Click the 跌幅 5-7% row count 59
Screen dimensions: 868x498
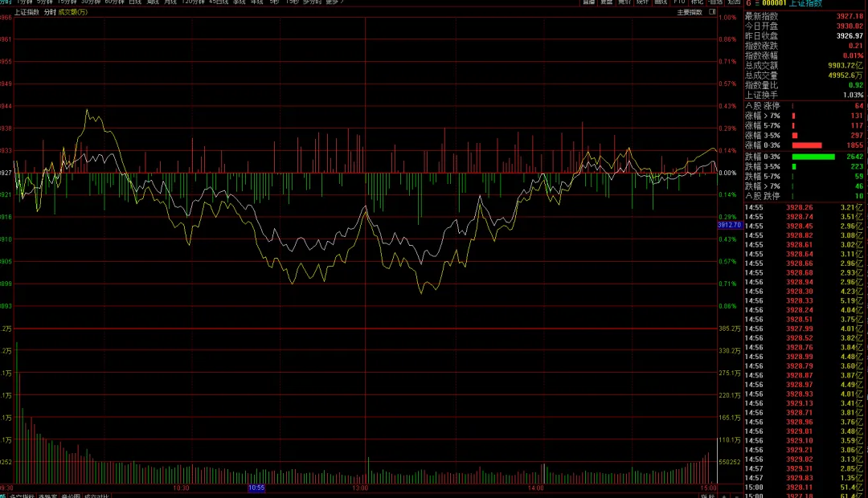858,177
